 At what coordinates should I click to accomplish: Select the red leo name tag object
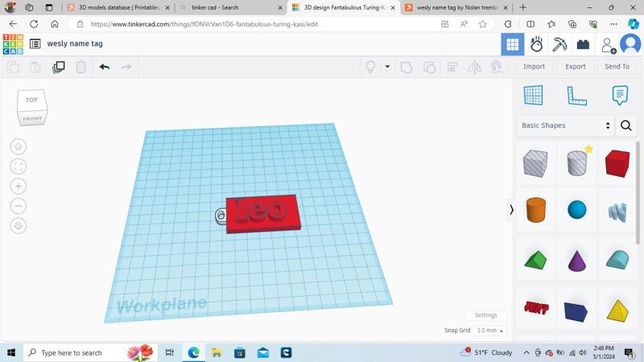point(263,213)
